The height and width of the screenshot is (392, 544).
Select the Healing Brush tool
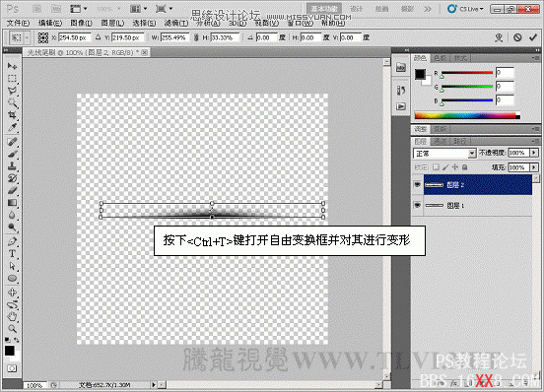pos(12,142)
